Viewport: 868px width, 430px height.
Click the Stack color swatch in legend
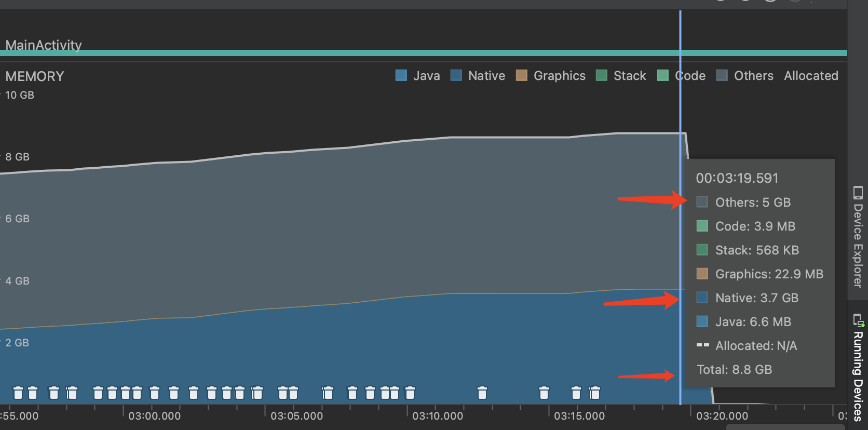(x=602, y=75)
